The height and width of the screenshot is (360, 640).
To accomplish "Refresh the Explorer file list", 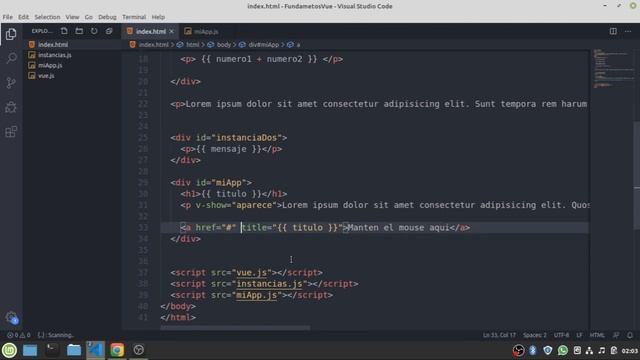I will (94, 31).
